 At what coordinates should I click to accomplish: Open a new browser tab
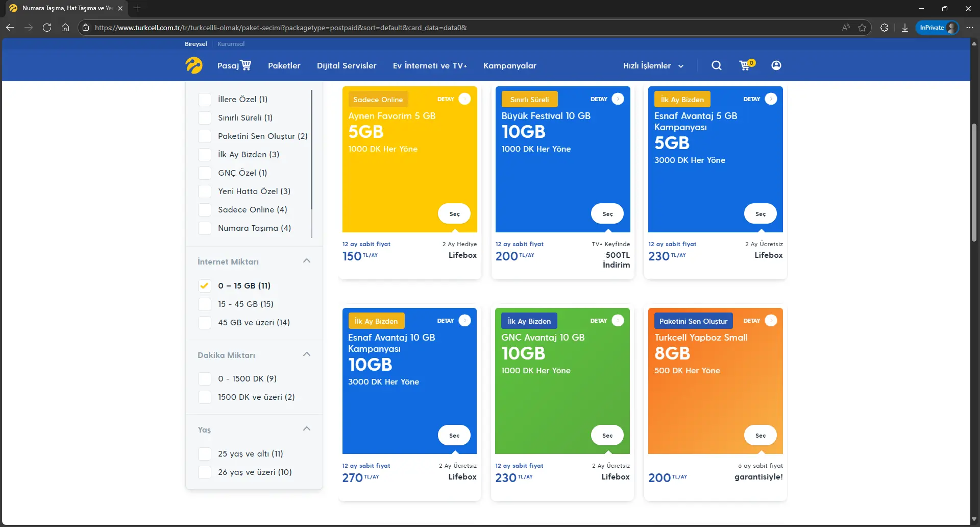(137, 8)
